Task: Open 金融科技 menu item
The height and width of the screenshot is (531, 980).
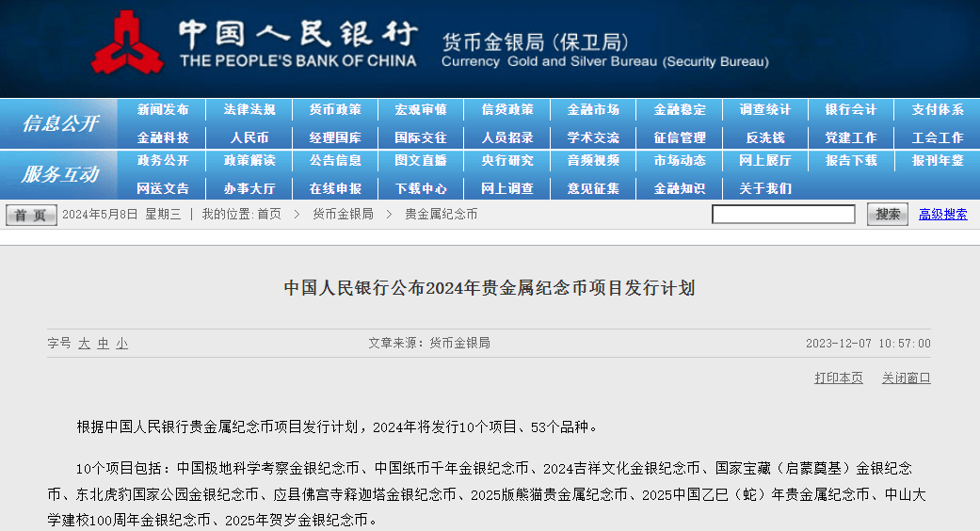Action: (163, 137)
